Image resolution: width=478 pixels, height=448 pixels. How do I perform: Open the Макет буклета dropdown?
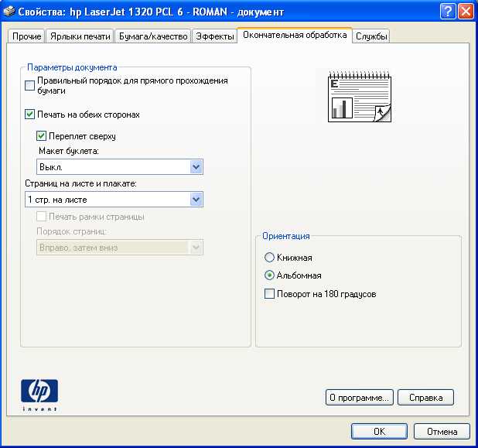[196, 167]
